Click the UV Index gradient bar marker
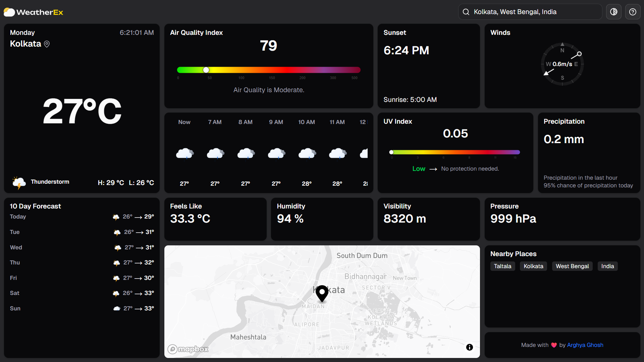 click(391, 152)
